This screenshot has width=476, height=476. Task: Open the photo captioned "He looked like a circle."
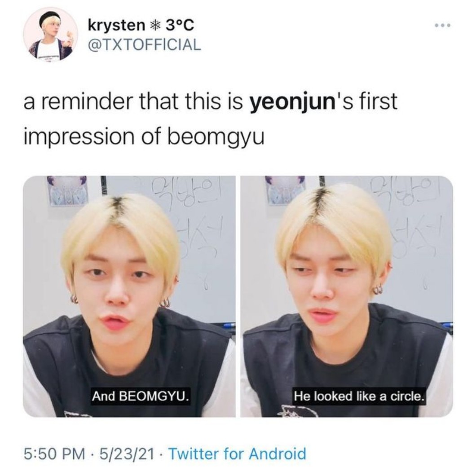coord(347,296)
